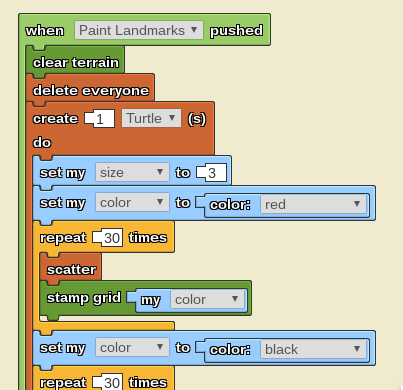Select the delete everyone block
The image size is (403, 390).
(x=91, y=90)
